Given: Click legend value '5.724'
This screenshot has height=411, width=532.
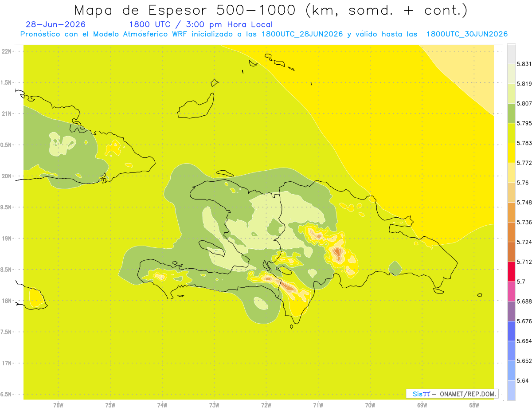Looking at the screenshot, I should [524, 242].
